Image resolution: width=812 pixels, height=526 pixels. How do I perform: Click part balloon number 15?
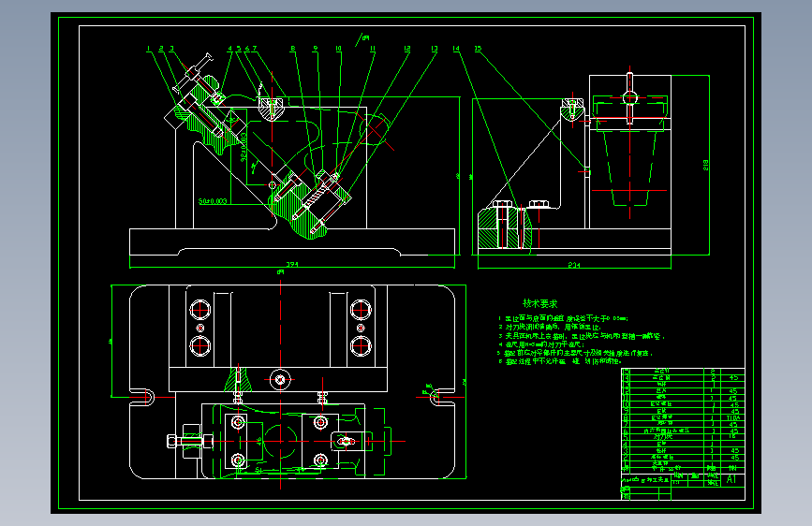coord(478,49)
